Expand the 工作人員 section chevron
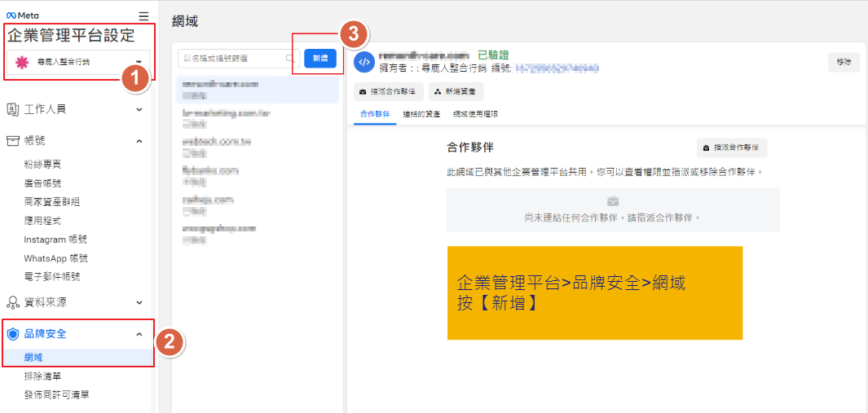Viewport: 868px width, 413px height. tap(139, 108)
